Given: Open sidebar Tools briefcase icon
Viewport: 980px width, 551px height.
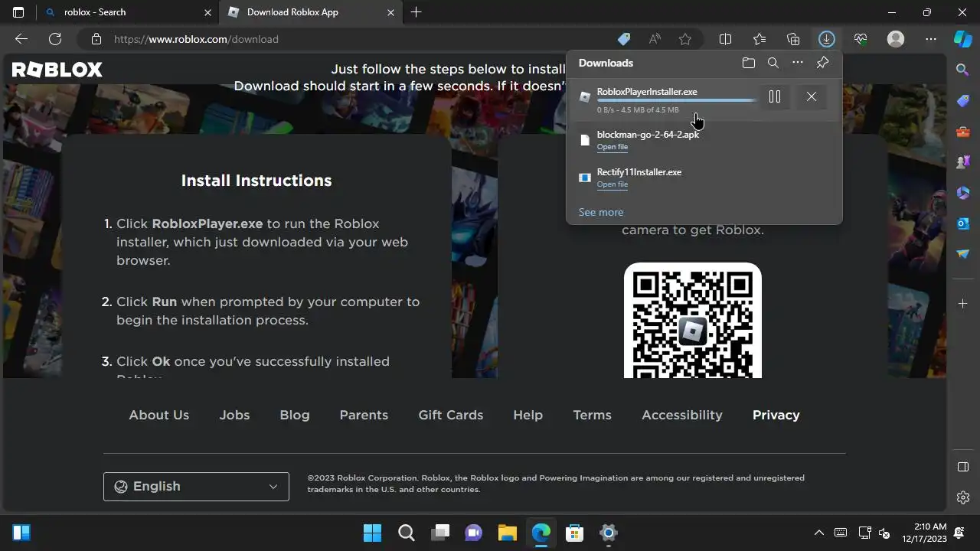Looking at the screenshot, I should (962, 132).
